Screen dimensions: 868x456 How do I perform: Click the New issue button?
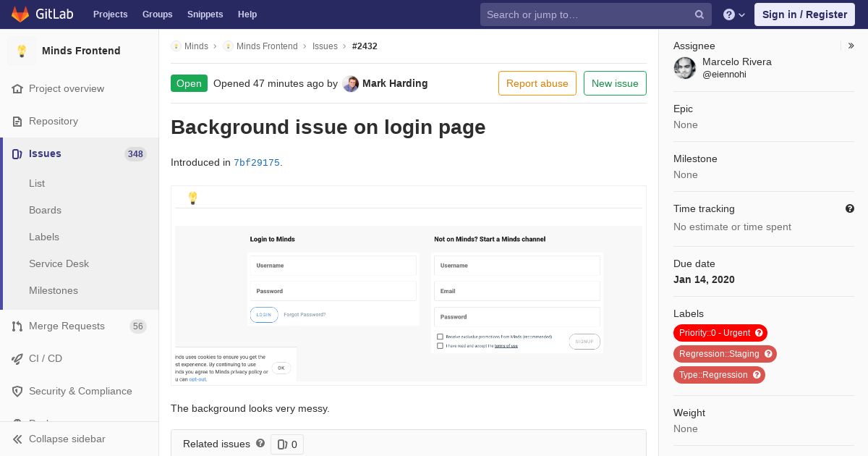pyautogui.click(x=615, y=83)
